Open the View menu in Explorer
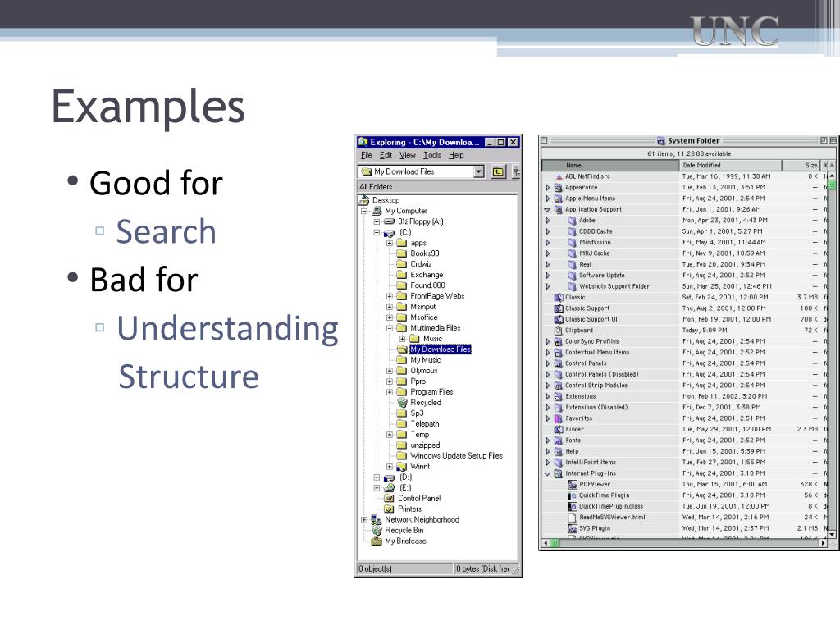 click(x=408, y=155)
